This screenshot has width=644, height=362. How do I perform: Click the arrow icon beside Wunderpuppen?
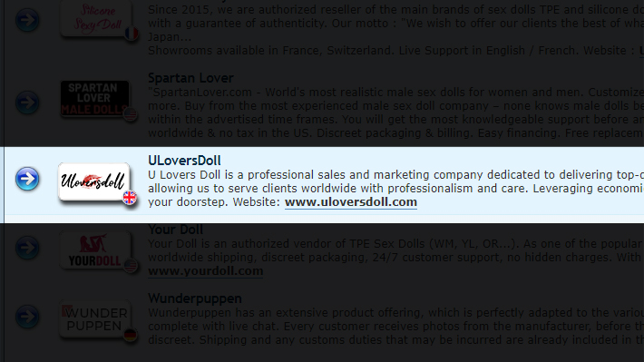point(27,317)
